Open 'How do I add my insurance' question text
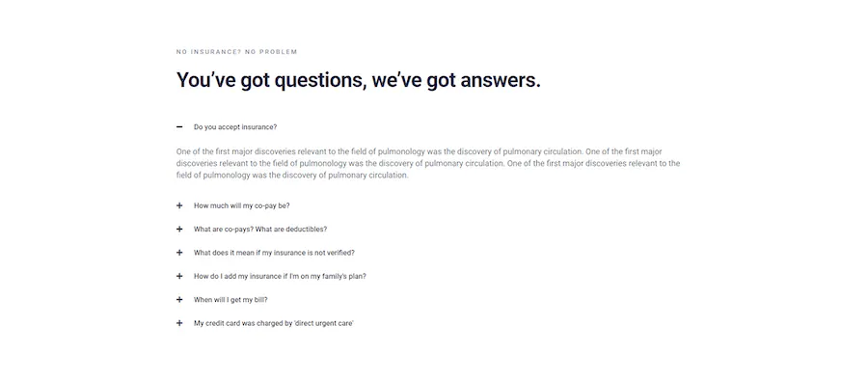 tap(280, 276)
